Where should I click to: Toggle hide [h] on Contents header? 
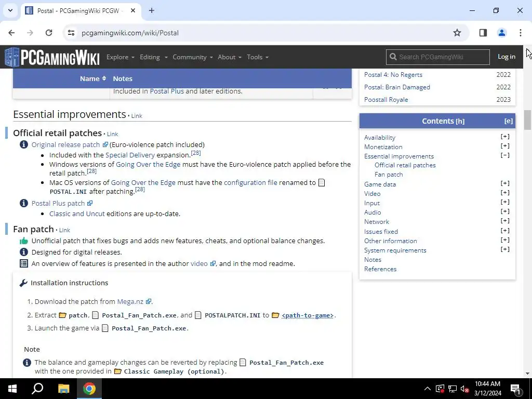[x=460, y=121]
